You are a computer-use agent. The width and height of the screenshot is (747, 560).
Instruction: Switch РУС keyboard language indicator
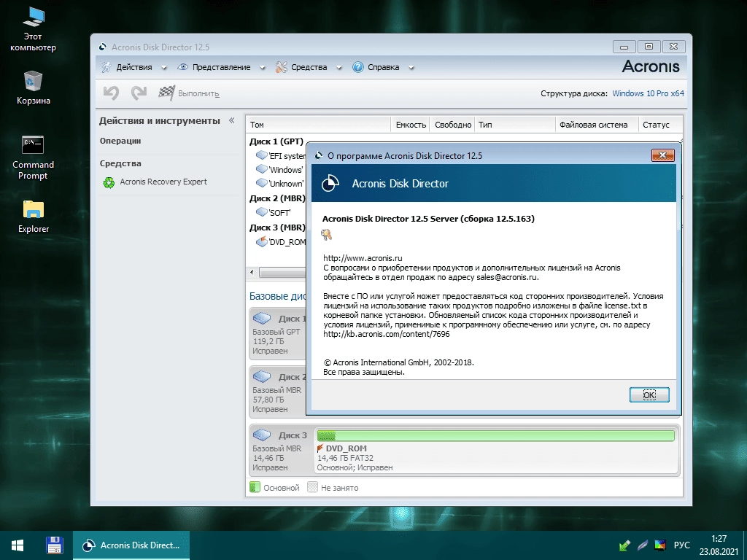click(682, 545)
